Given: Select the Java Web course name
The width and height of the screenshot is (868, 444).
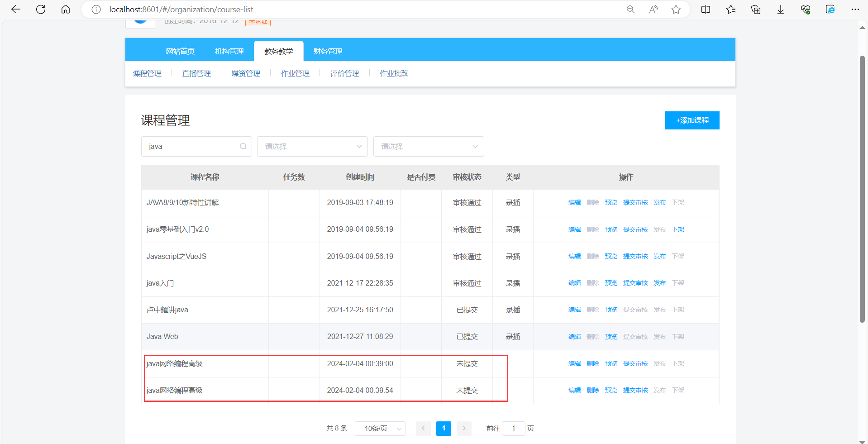Looking at the screenshot, I should (x=162, y=337).
